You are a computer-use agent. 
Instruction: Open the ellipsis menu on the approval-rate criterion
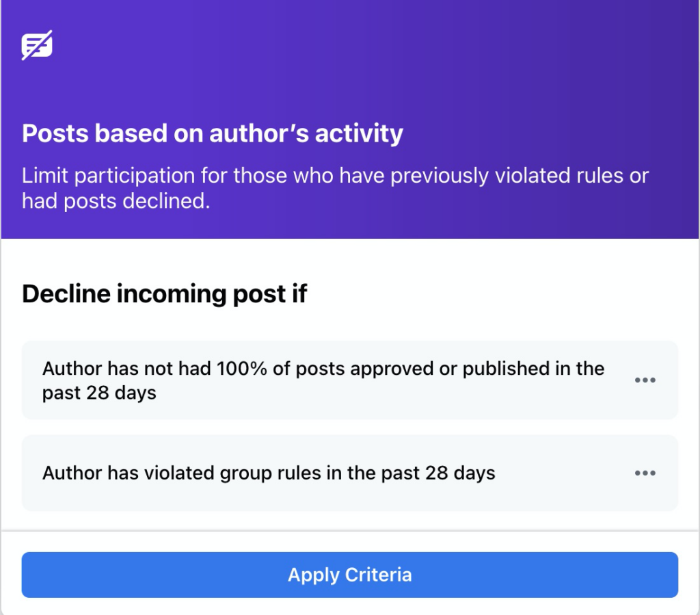pyautogui.click(x=645, y=380)
